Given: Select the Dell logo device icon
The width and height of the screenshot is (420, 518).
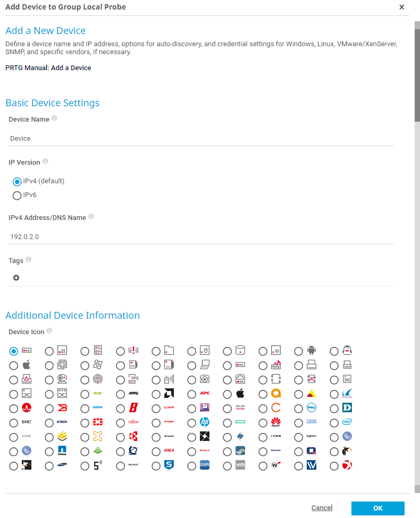Looking at the screenshot, I should (299, 409).
